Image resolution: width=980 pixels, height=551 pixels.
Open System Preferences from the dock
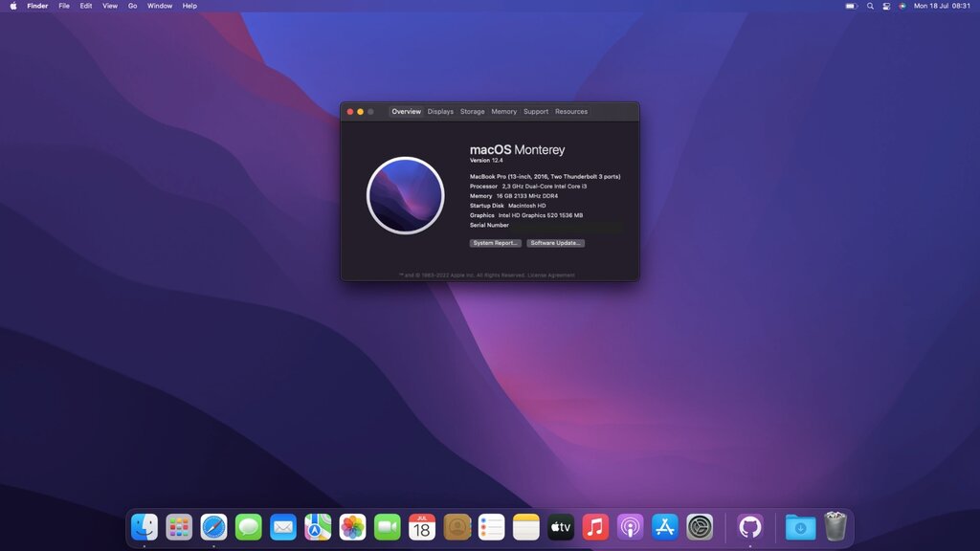point(700,526)
